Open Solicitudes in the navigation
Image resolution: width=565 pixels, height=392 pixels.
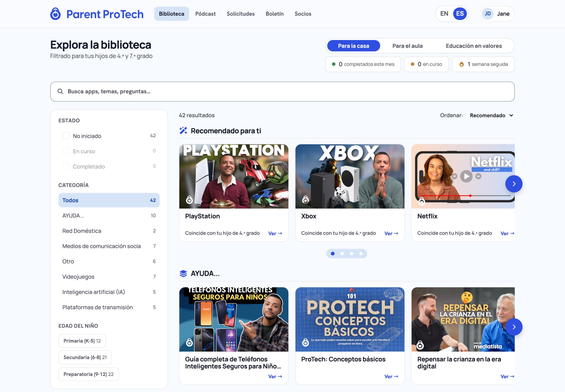241,14
